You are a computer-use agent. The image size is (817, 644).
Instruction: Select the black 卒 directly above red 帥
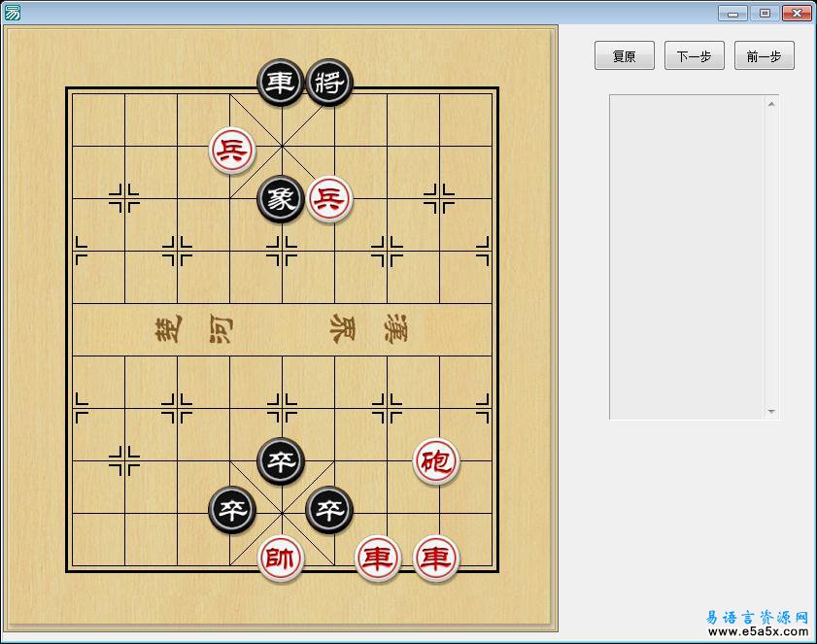pos(281,461)
